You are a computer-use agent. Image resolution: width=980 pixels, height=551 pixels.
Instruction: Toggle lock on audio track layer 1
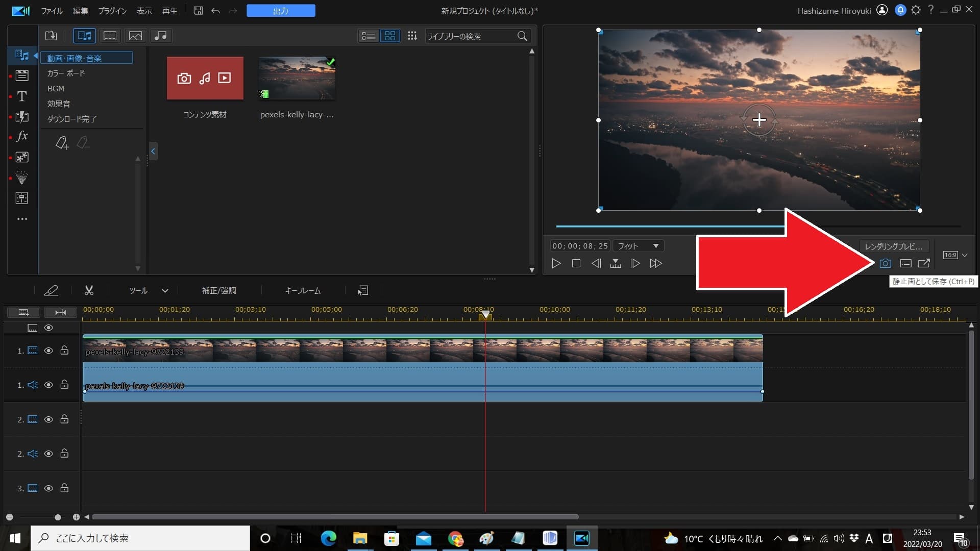pos(64,385)
